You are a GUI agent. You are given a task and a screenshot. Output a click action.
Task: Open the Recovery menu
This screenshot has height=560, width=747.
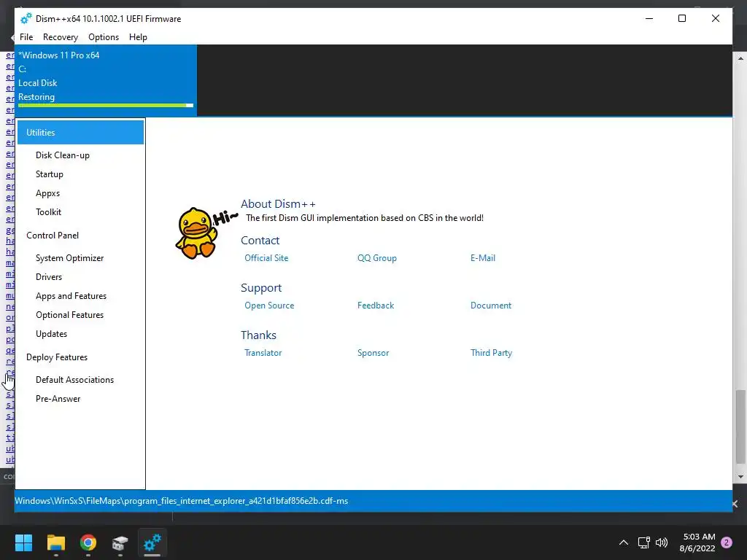click(x=60, y=37)
